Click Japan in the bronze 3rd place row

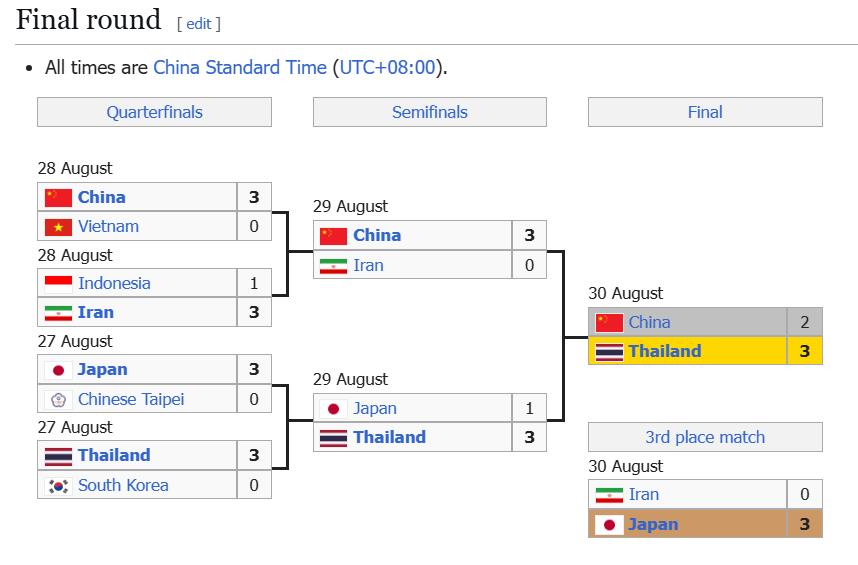pos(653,525)
